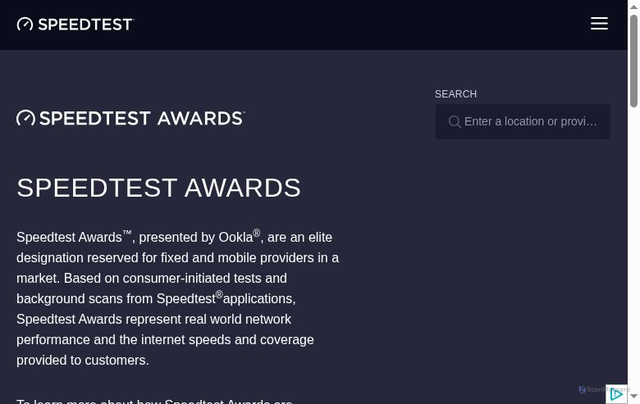This screenshot has width=640, height=404.
Task: Click the paragraph line 'provided to customers.'
Action: point(82,360)
